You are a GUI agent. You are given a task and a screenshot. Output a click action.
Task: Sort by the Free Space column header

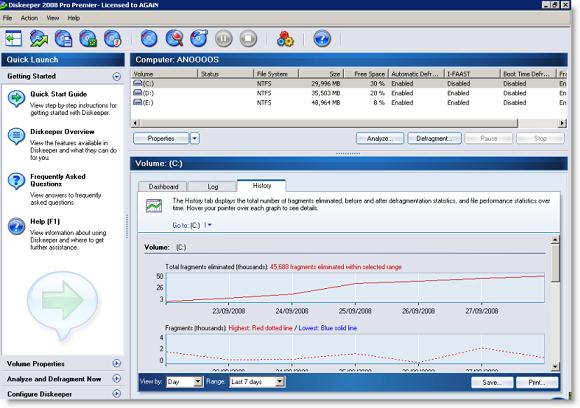[366, 74]
